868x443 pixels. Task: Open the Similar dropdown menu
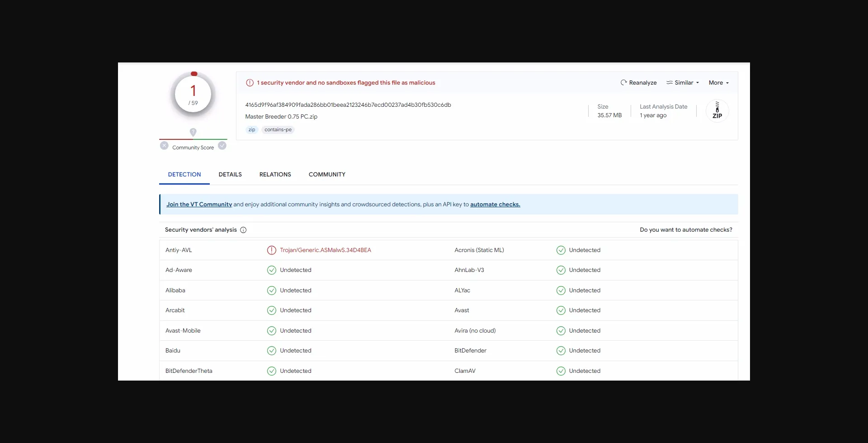(683, 83)
